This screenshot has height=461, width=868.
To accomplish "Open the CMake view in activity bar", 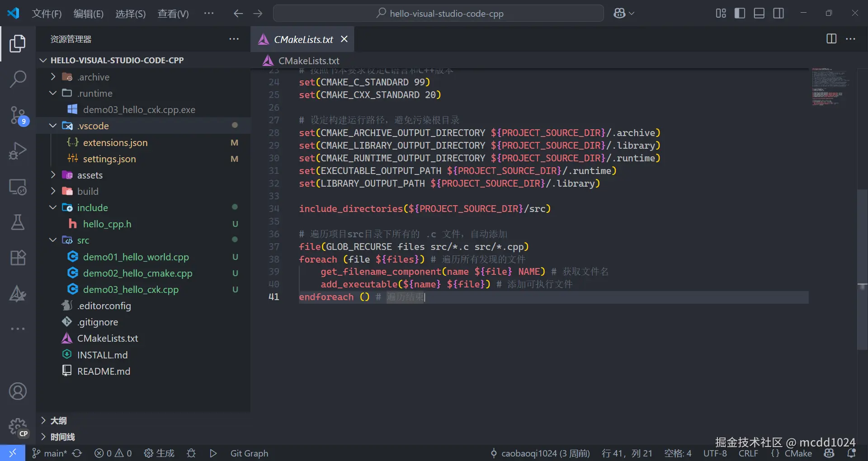I will (x=18, y=294).
